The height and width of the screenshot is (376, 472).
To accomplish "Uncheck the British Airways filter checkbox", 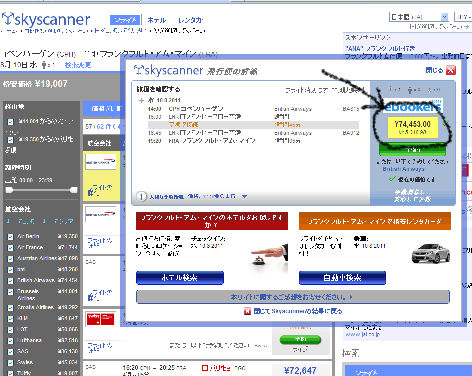I will point(10,281).
